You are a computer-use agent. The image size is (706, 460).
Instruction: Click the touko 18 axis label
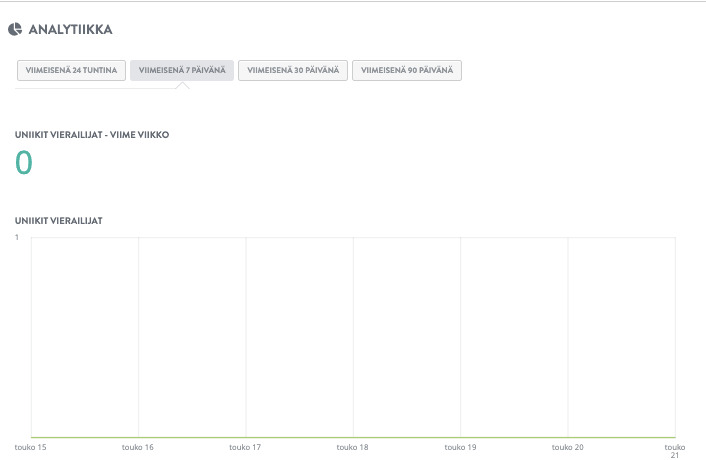tap(352, 447)
